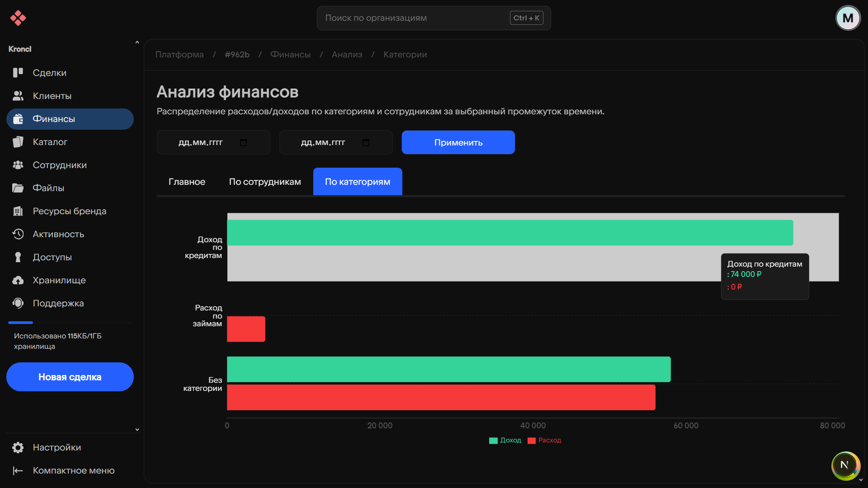Open Клиенты via its people icon

(x=18, y=96)
